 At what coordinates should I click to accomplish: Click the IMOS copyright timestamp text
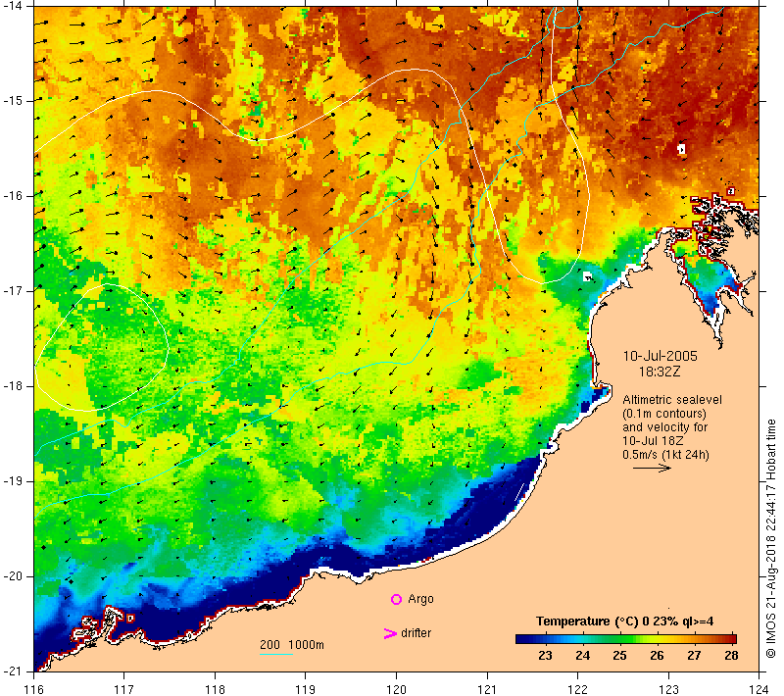770,538
